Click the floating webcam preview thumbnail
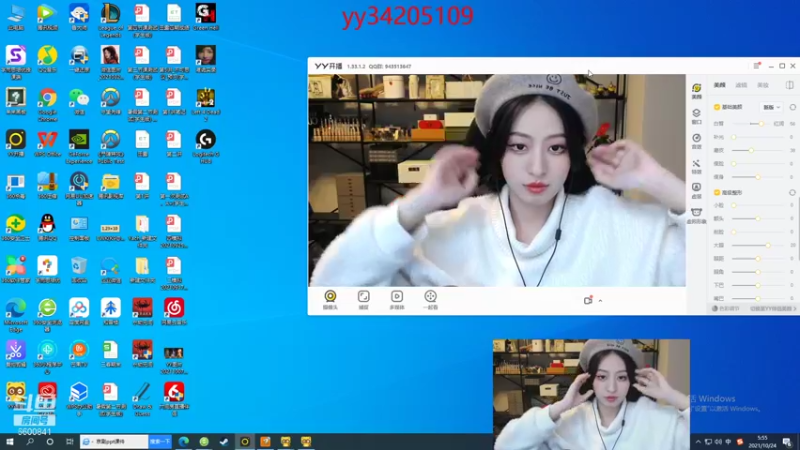This screenshot has width=800, height=450. pyautogui.click(x=591, y=394)
